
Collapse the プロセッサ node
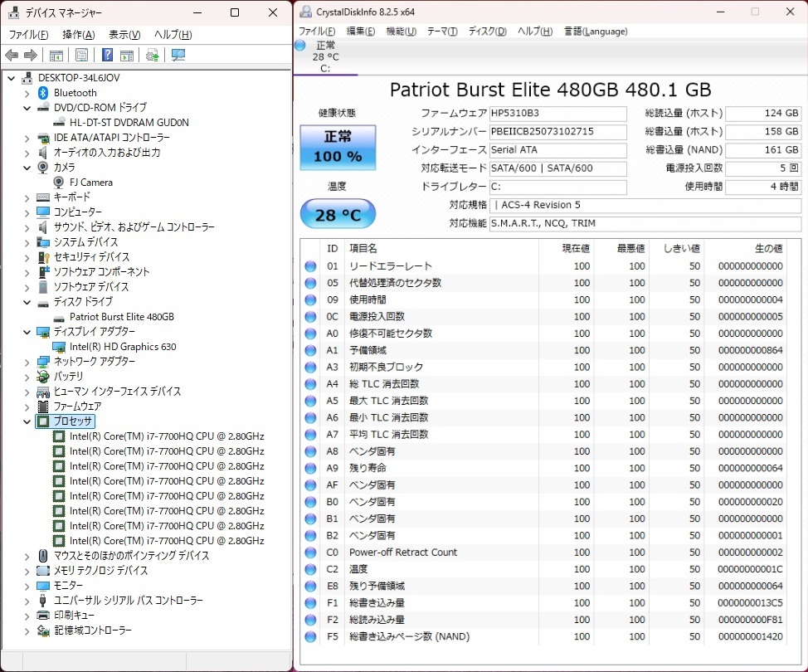pos(27,421)
